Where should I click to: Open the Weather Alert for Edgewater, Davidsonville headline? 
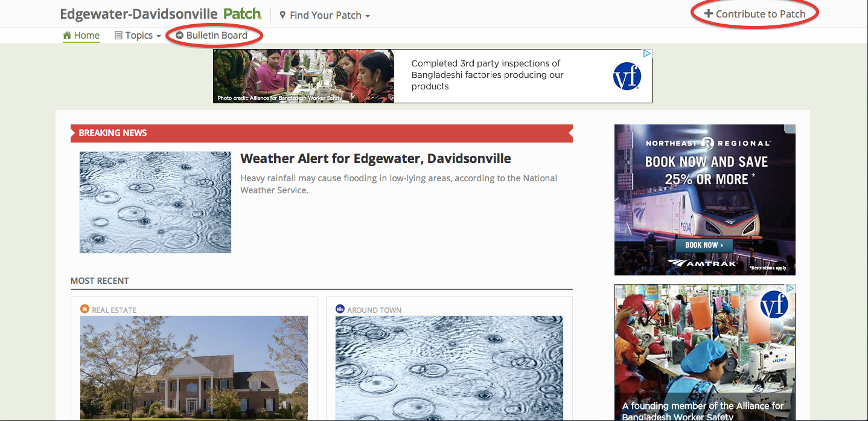click(x=375, y=159)
